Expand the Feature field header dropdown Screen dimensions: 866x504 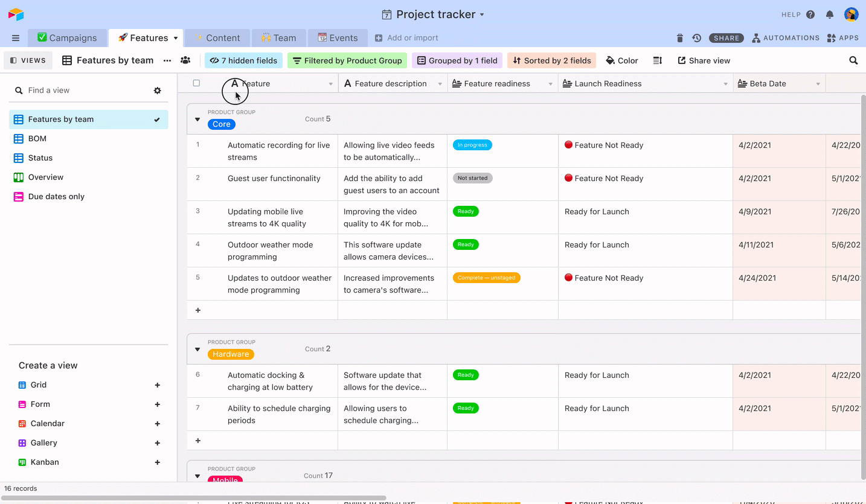[330, 83]
